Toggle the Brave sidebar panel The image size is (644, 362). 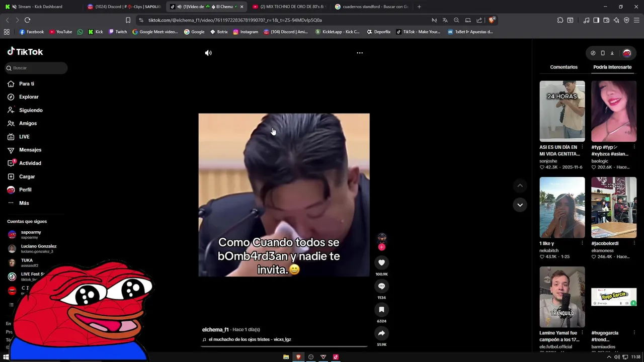pyautogui.click(x=596, y=20)
